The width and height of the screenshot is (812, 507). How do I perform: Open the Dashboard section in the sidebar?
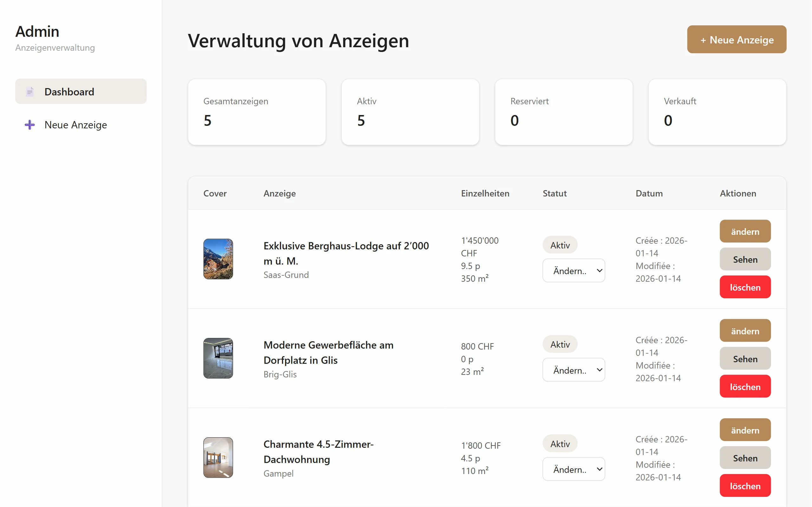[x=69, y=91]
